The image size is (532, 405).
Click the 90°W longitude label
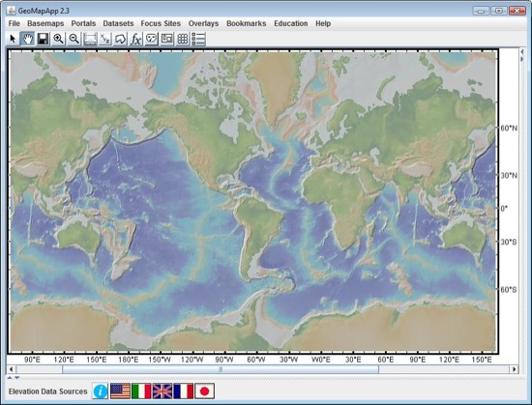point(224,360)
